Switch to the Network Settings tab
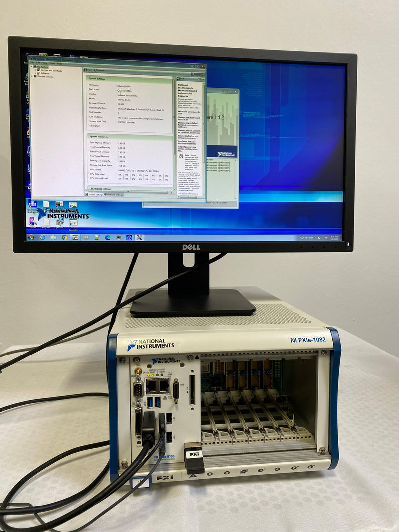The image size is (399, 532). [x=114, y=194]
